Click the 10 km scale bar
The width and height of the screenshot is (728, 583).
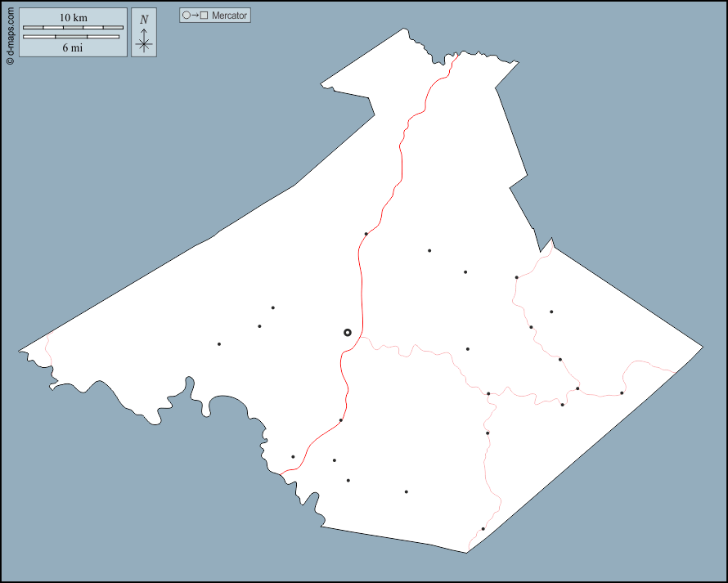[73, 28]
